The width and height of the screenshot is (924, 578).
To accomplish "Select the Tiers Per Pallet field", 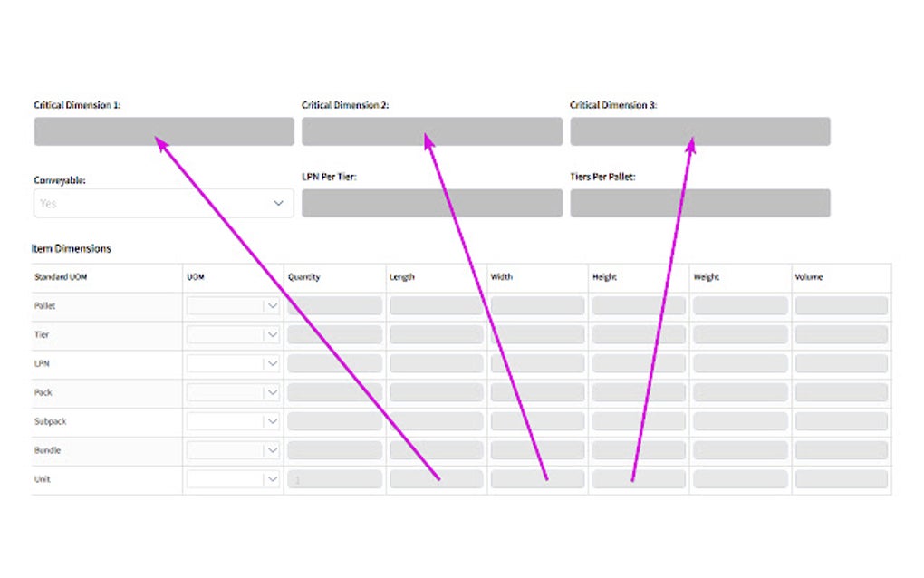I will point(699,203).
